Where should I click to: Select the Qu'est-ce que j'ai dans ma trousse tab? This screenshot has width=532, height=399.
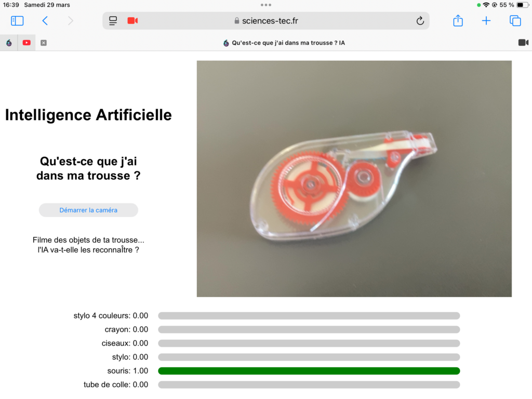pos(284,43)
